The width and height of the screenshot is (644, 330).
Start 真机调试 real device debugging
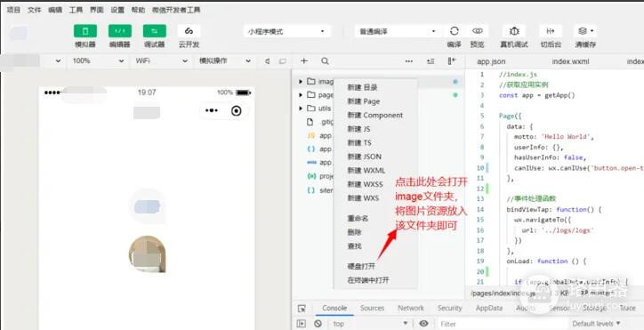click(x=514, y=31)
